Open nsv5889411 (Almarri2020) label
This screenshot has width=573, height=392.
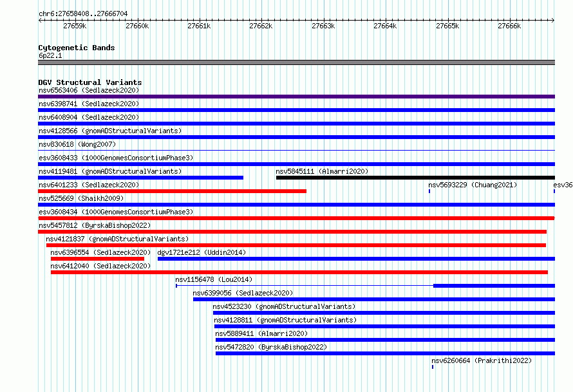click(261, 333)
